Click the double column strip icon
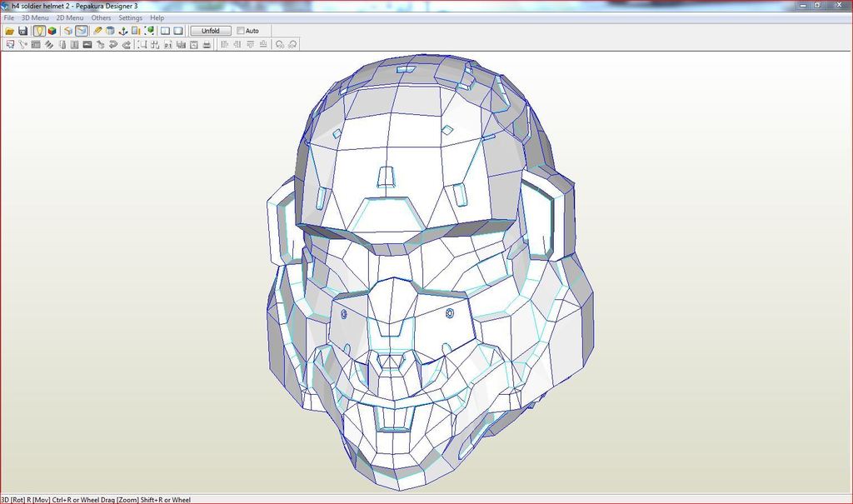853x504 pixels. coord(74,45)
